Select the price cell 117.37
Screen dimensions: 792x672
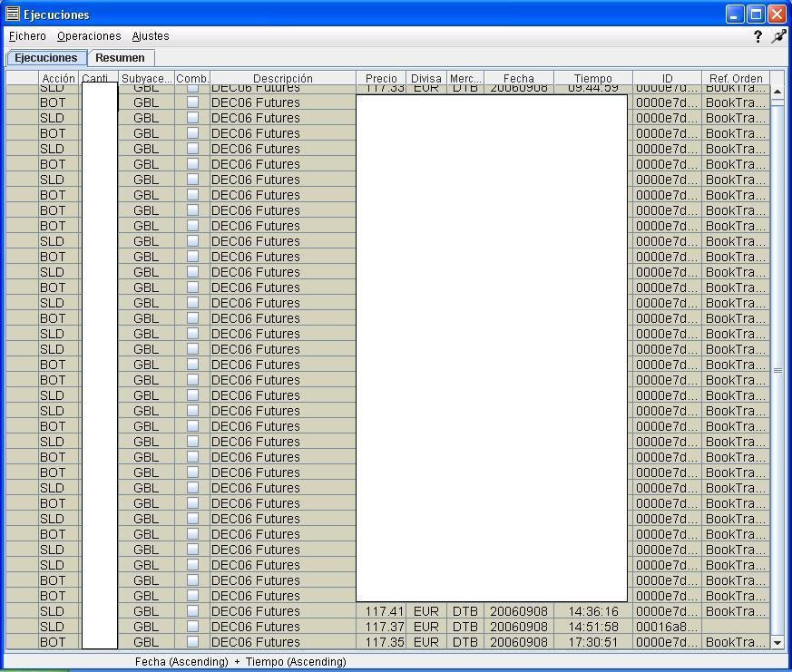click(x=381, y=627)
